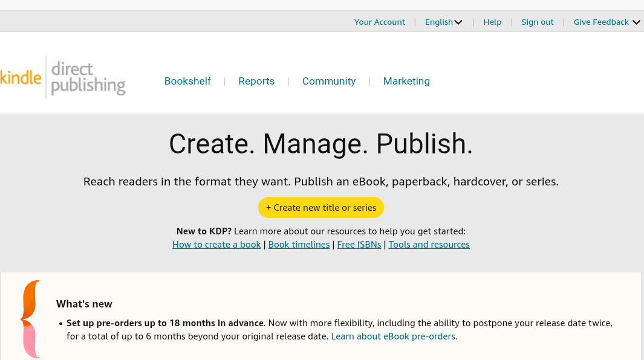Image resolution: width=644 pixels, height=360 pixels.
Task: Click Create new title or series button
Action: (321, 208)
